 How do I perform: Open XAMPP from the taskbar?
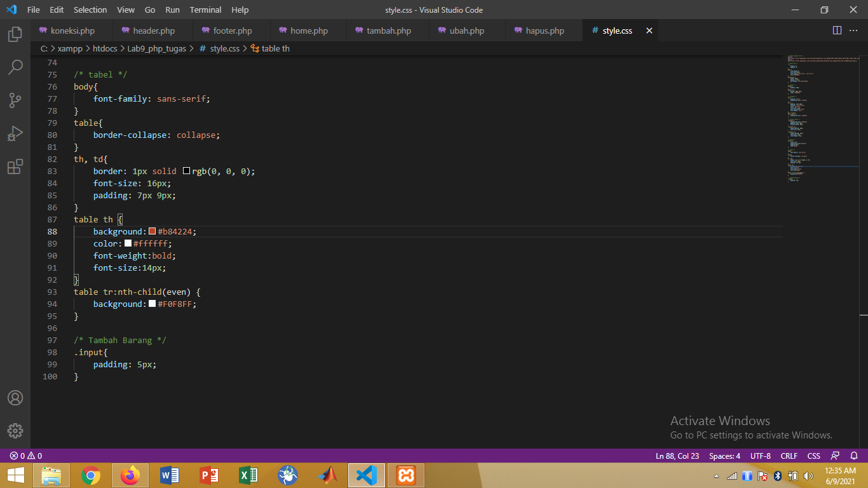pyautogui.click(x=406, y=475)
